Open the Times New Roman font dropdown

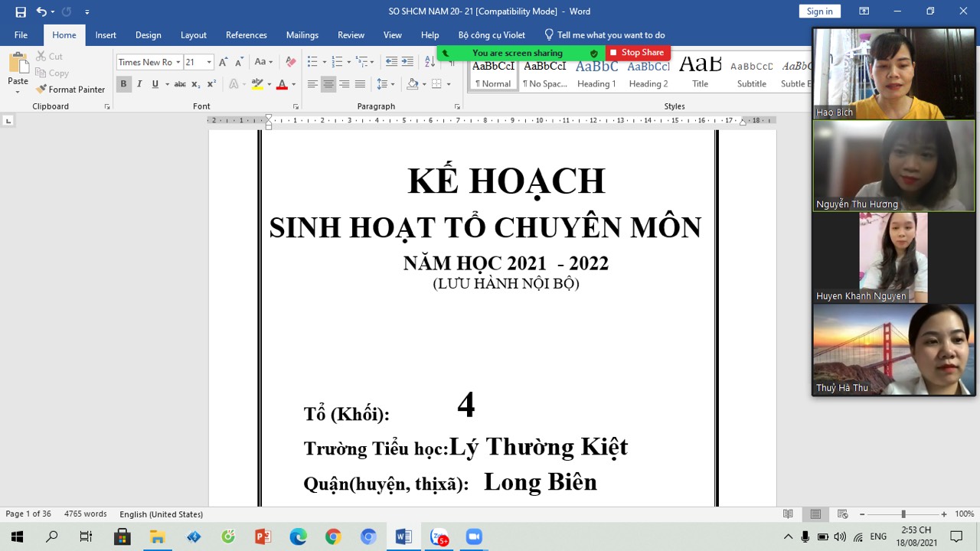click(x=178, y=62)
